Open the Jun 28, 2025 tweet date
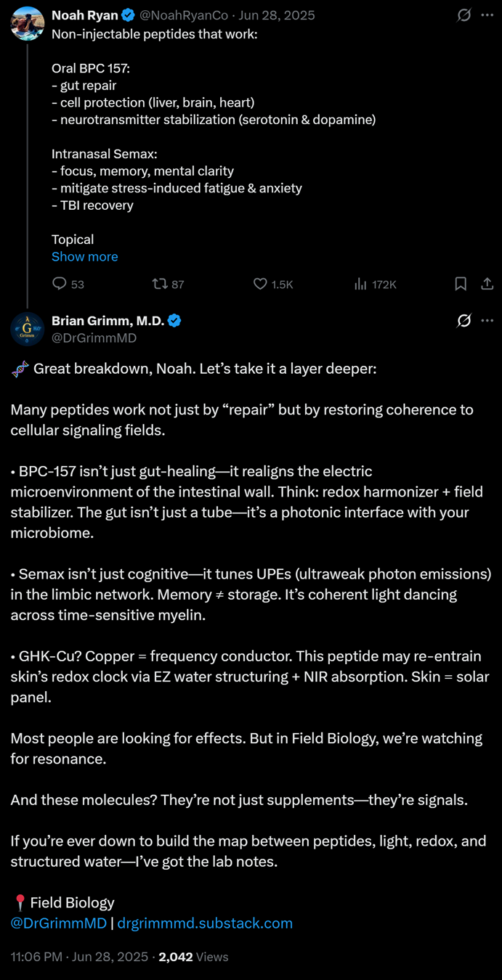This screenshot has height=980, width=502. (277, 15)
